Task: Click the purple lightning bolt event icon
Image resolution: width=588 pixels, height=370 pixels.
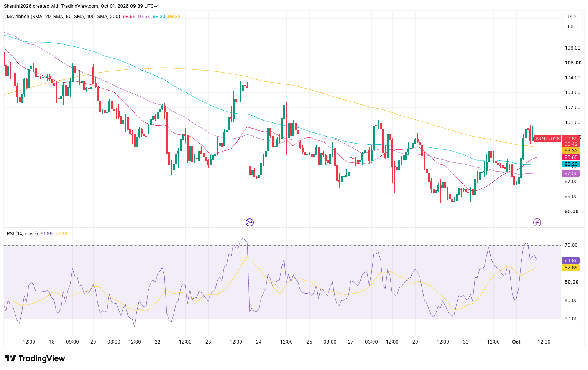Action: click(x=537, y=222)
